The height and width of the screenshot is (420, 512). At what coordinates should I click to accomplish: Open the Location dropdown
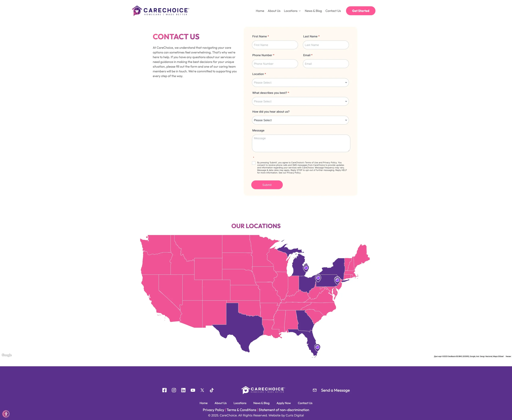(x=300, y=82)
